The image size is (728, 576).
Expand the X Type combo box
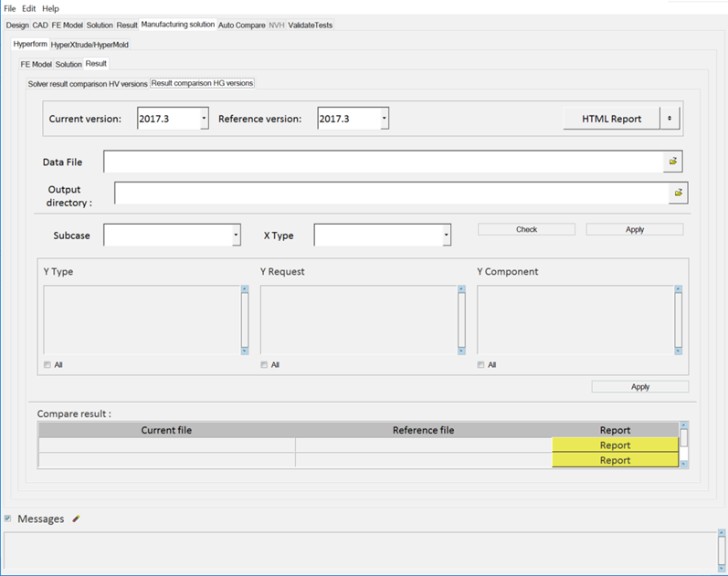tap(446, 236)
